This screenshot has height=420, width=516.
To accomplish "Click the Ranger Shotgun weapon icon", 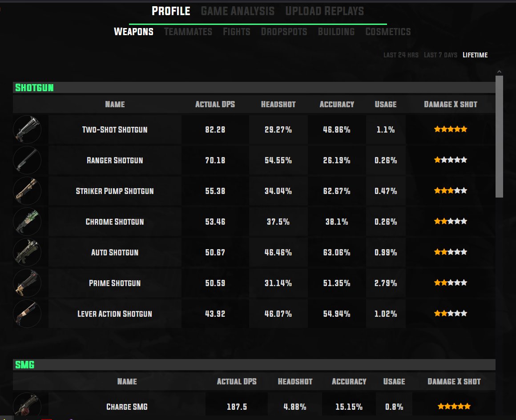I will coord(27,160).
